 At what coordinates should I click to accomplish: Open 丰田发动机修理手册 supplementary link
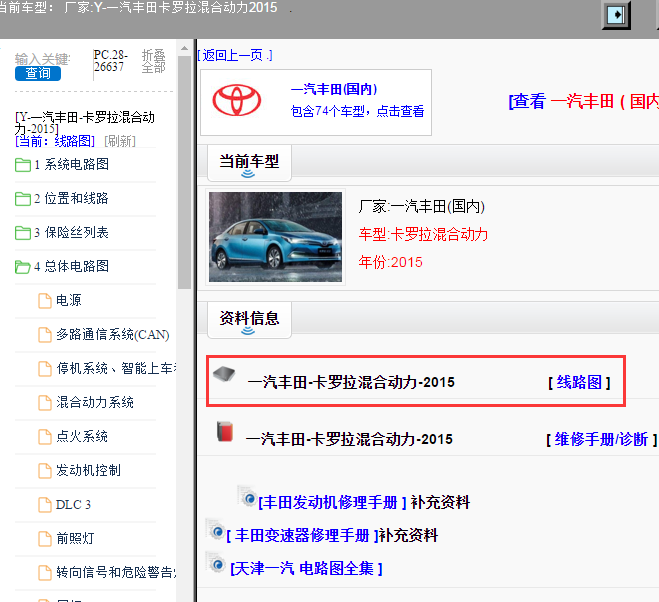332,502
